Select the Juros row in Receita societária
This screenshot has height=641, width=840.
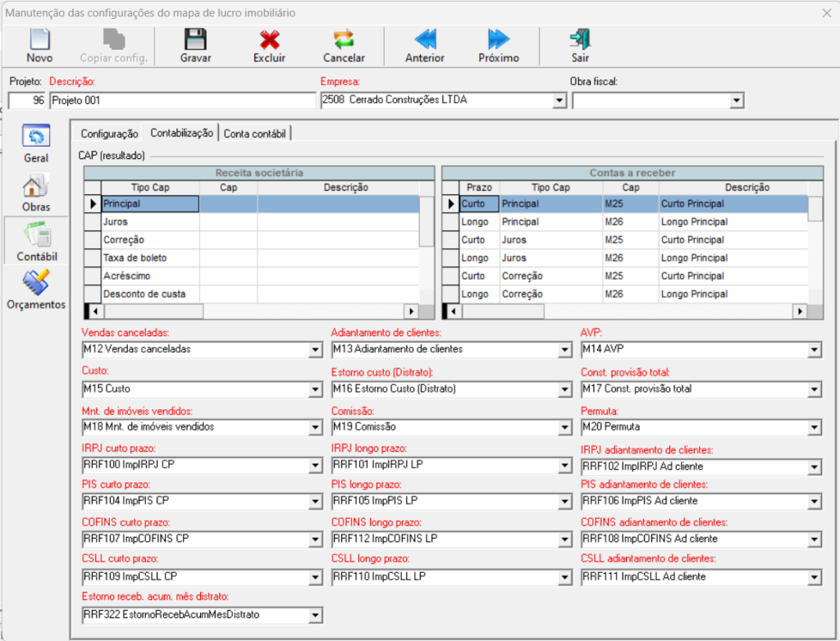[x=149, y=222]
